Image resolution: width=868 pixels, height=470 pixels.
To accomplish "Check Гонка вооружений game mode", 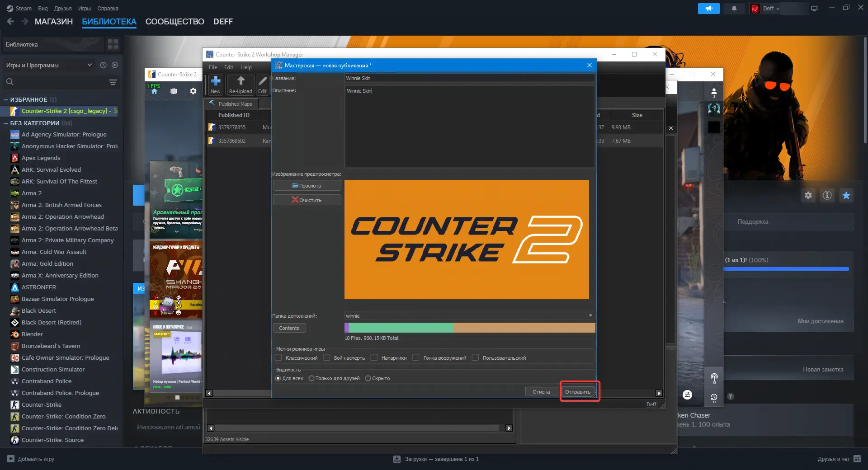I will (x=416, y=357).
